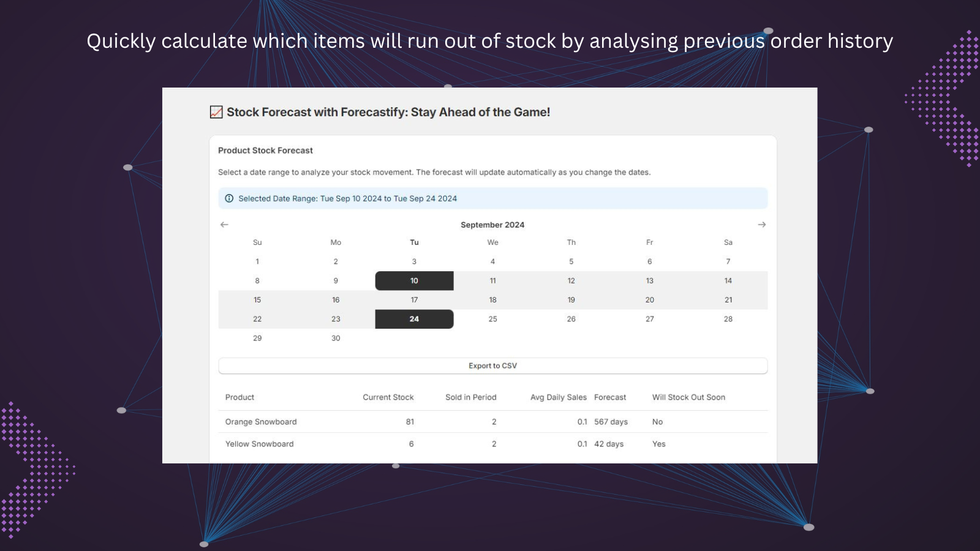Click the Orange Snowboard product name
This screenshot has height=551, width=980.
261,422
